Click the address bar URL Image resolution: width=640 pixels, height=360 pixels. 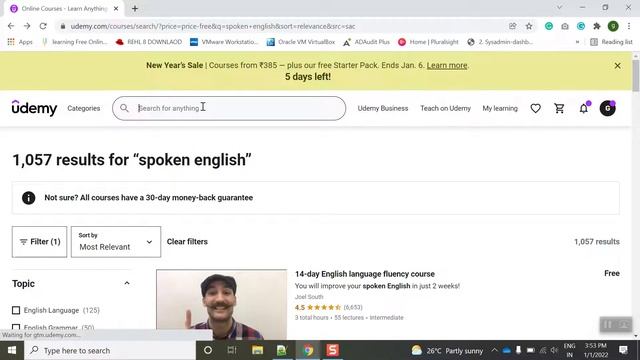(x=213, y=26)
